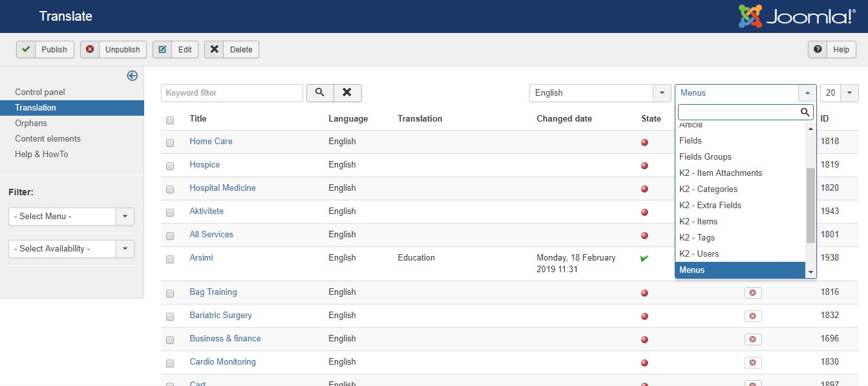The width and height of the screenshot is (868, 386).
Task: Click red X icon in Bariatric Surgery row
Action: [x=753, y=316]
